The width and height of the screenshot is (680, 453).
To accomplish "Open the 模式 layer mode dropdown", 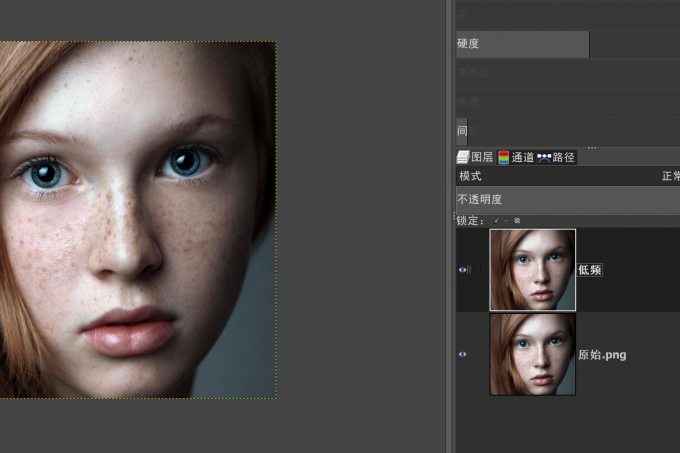I will coord(568,176).
